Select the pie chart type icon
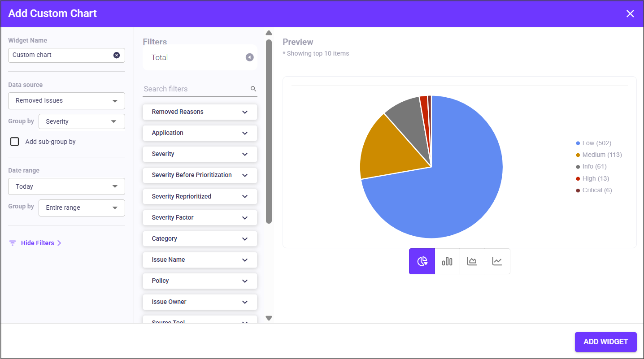This screenshot has width=644, height=359. (422, 261)
